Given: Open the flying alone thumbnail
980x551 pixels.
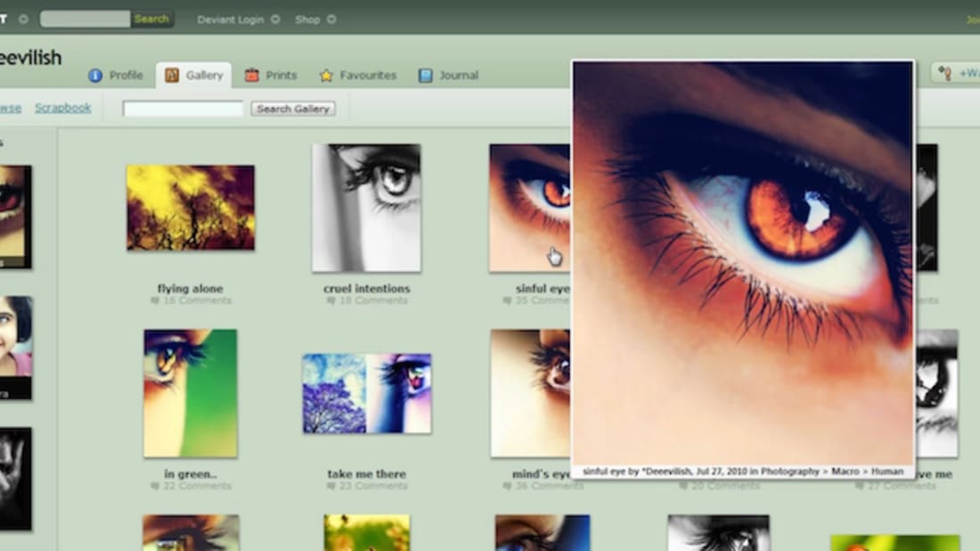Looking at the screenshot, I should click(190, 208).
